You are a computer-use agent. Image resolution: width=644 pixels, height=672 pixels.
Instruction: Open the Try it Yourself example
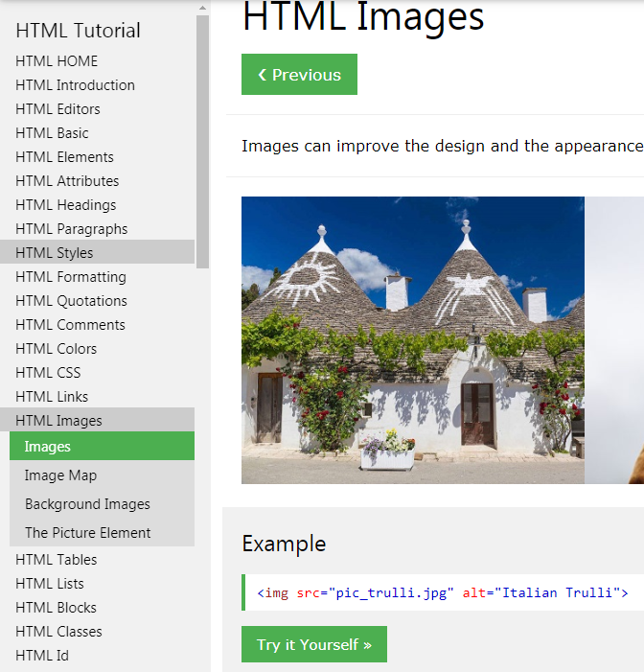point(314,644)
